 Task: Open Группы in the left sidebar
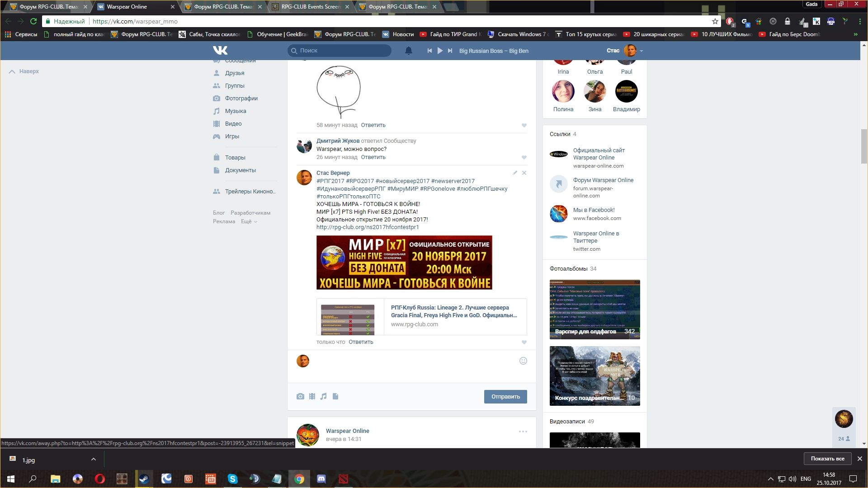tap(235, 86)
